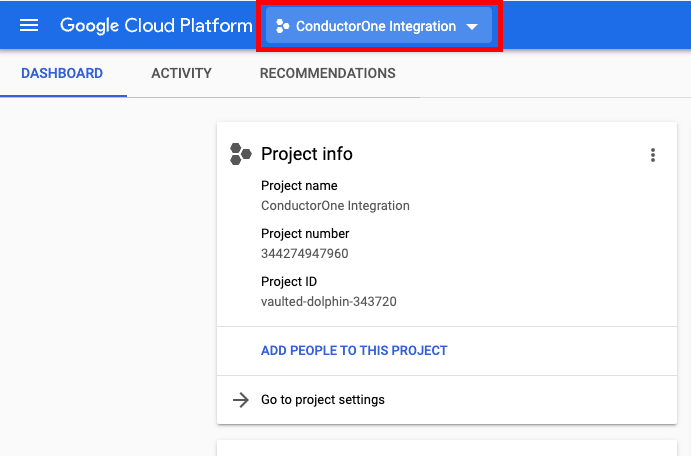Click Add People to This Project
The width and height of the screenshot is (691, 456).
[x=354, y=351]
